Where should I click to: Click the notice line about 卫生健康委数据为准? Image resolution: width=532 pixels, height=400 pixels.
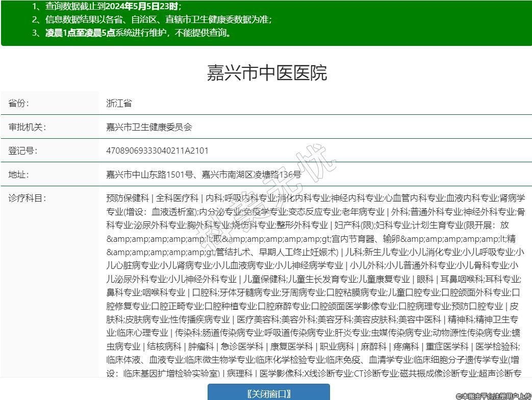(158, 20)
